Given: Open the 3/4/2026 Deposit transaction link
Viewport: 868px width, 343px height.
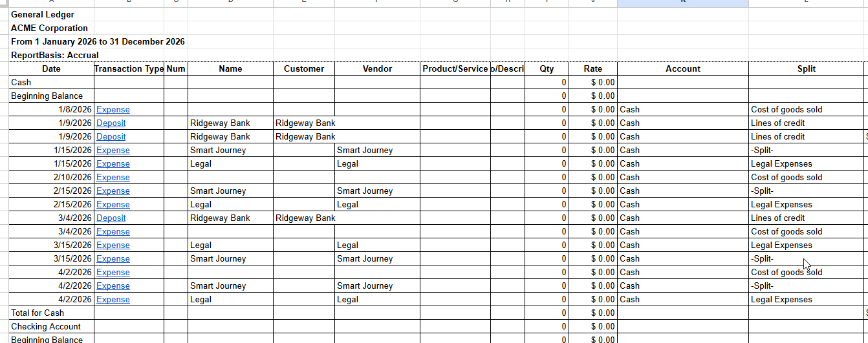Looking at the screenshot, I should [x=111, y=218].
